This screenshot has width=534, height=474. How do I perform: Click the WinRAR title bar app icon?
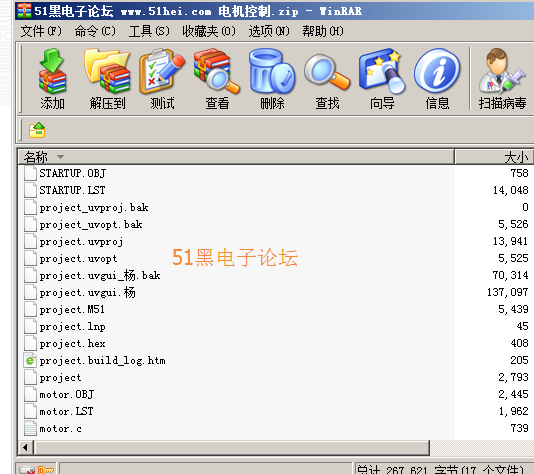pyautogui.click(x=24, y=11)
